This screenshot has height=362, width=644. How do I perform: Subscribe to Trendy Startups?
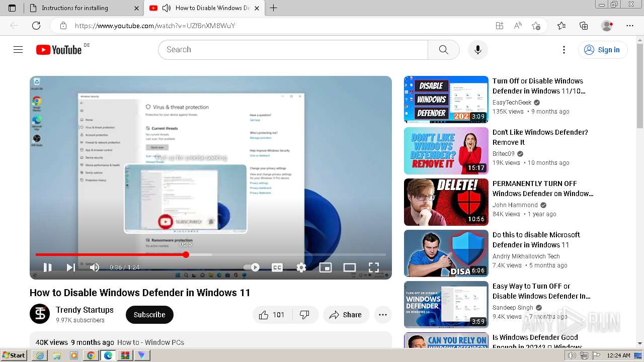pos(149,315)
